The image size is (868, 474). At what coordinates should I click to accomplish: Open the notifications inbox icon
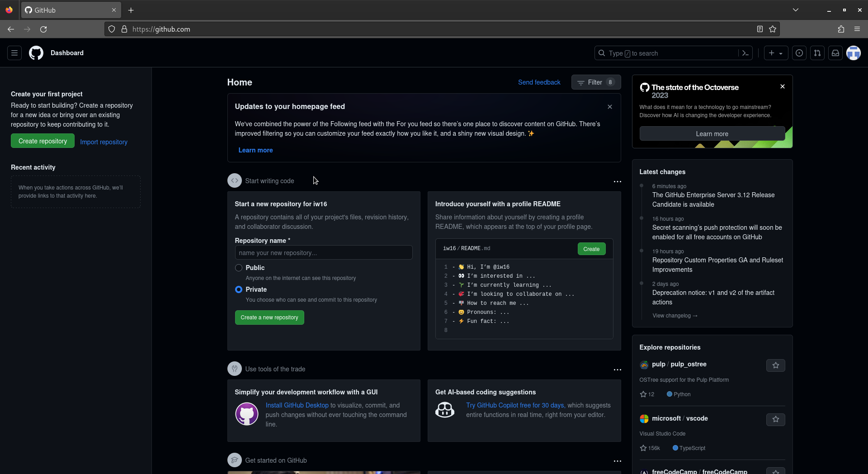coord(835,53)
